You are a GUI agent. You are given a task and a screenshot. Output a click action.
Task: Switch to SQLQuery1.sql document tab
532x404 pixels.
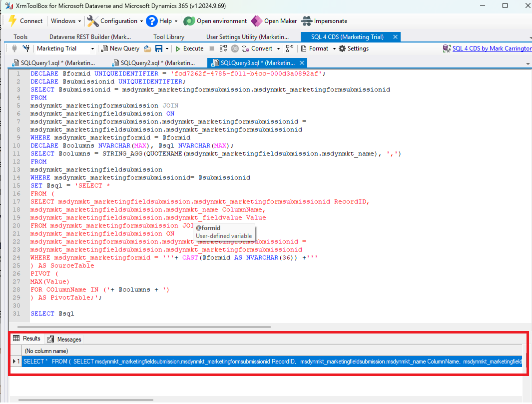(x=53, y=63)
